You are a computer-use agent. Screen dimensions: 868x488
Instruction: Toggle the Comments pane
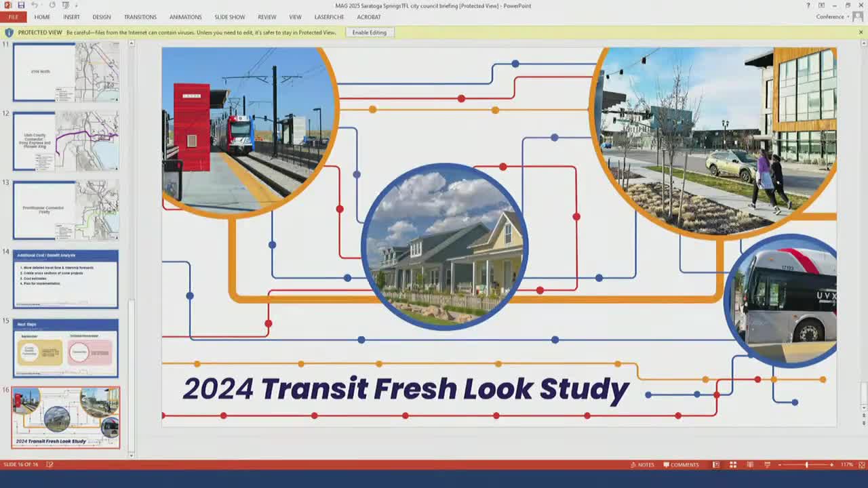pyautogui.click(x=681, y=465)
